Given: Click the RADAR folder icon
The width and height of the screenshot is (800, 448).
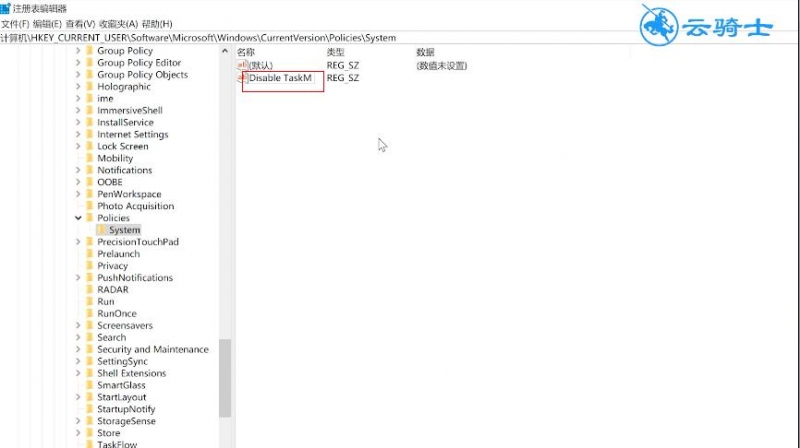Looking at the screenshot, I should point(90,289).
